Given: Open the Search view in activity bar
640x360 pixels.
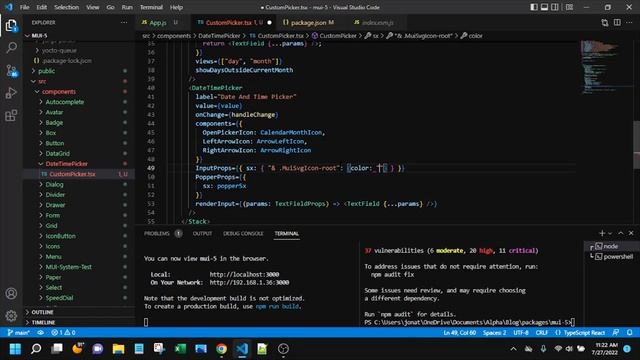Looking at the screenshot, I should (11, 48).
